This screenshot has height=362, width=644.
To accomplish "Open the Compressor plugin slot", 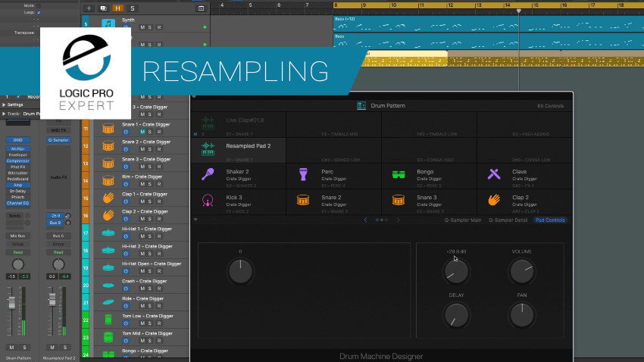I will click(x=17, y=161).
